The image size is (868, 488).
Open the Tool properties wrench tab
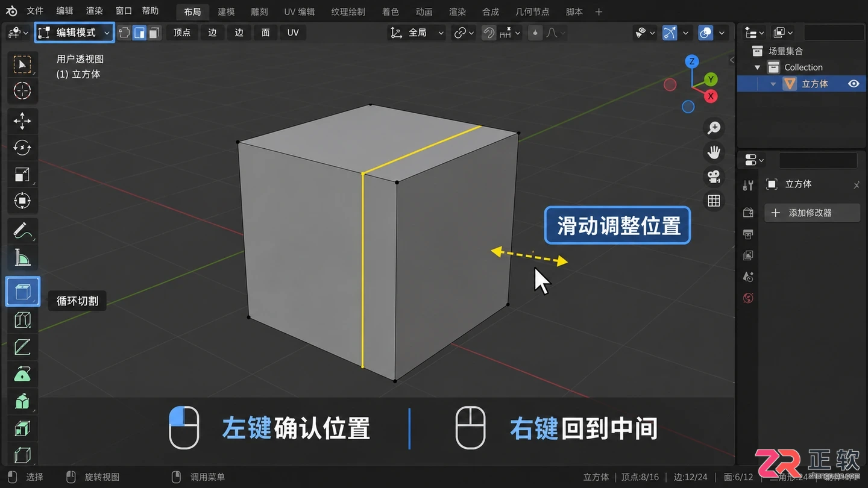coord(748,186)
